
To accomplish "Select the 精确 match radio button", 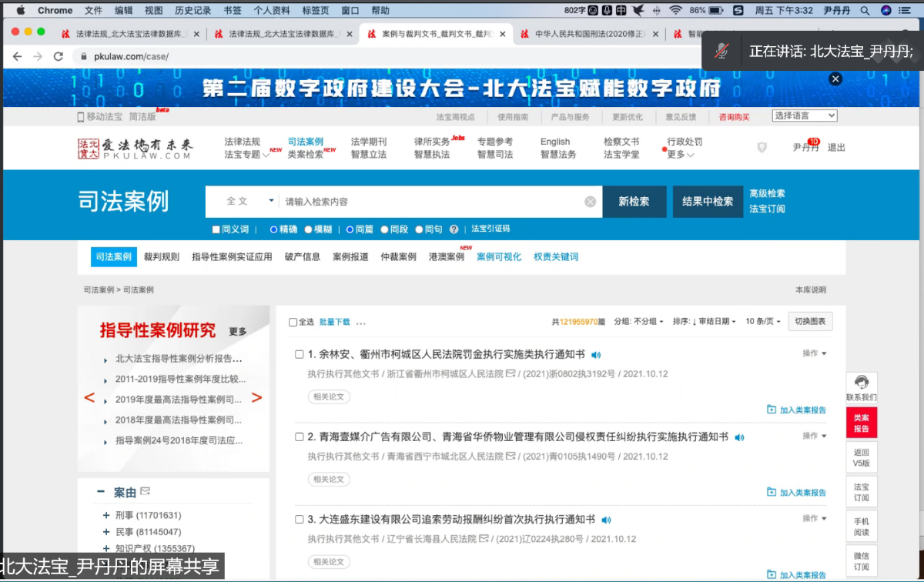I will pyautogui.click(x=273, y=229).
